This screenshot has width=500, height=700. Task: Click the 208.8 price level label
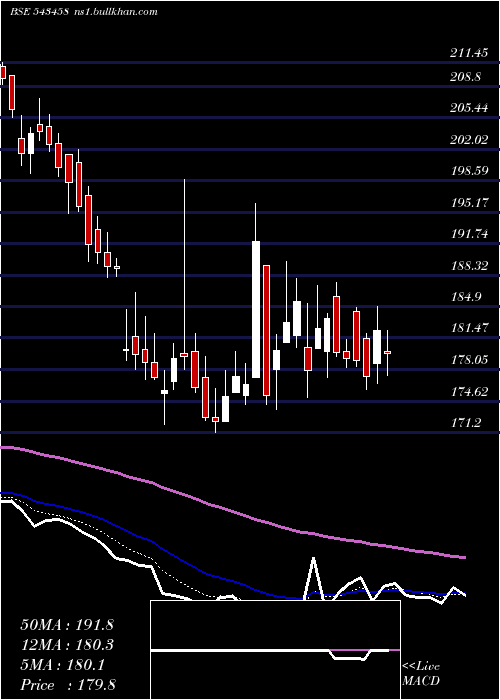[x=466, y=77]
